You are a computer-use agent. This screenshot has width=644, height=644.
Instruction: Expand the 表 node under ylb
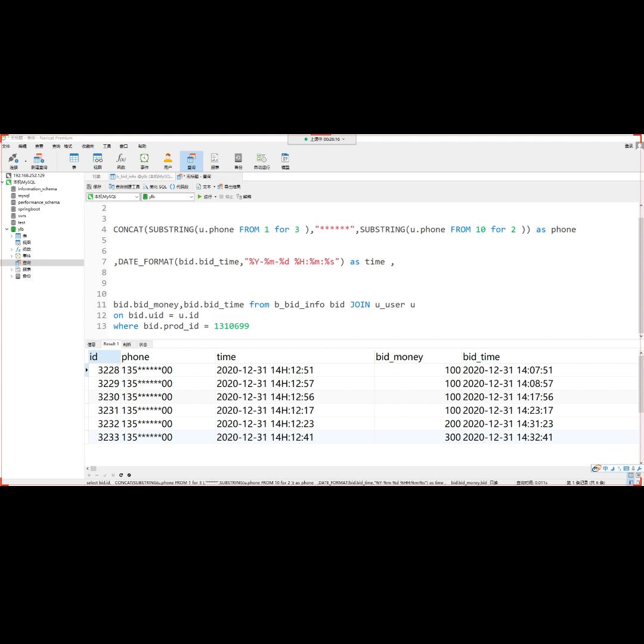point(11,236)
